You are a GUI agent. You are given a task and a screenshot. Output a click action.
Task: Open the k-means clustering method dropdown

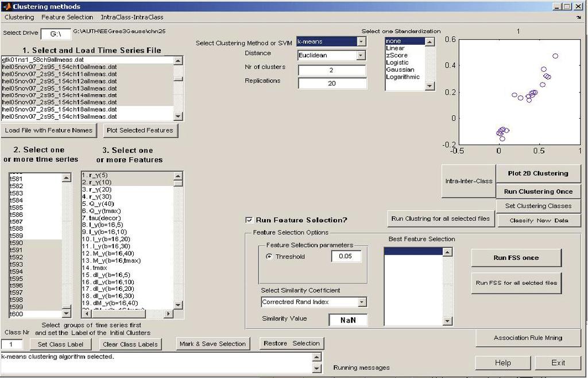[x=361, y=41]
